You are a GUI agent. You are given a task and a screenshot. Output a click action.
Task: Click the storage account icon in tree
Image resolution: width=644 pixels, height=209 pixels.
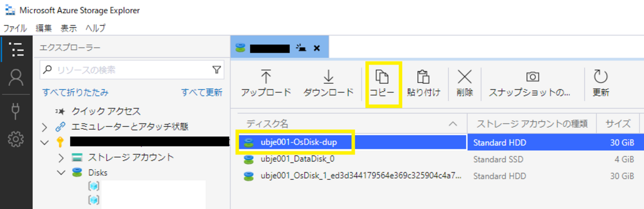click(77, 158)
